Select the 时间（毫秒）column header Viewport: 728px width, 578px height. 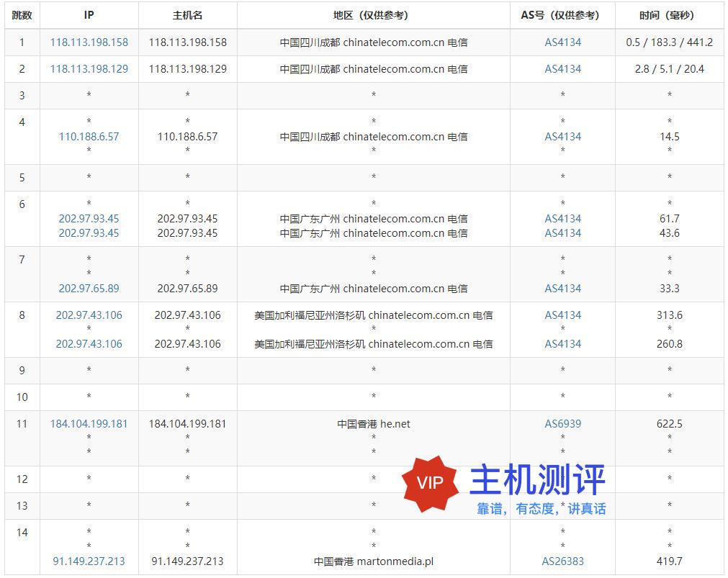670,15
